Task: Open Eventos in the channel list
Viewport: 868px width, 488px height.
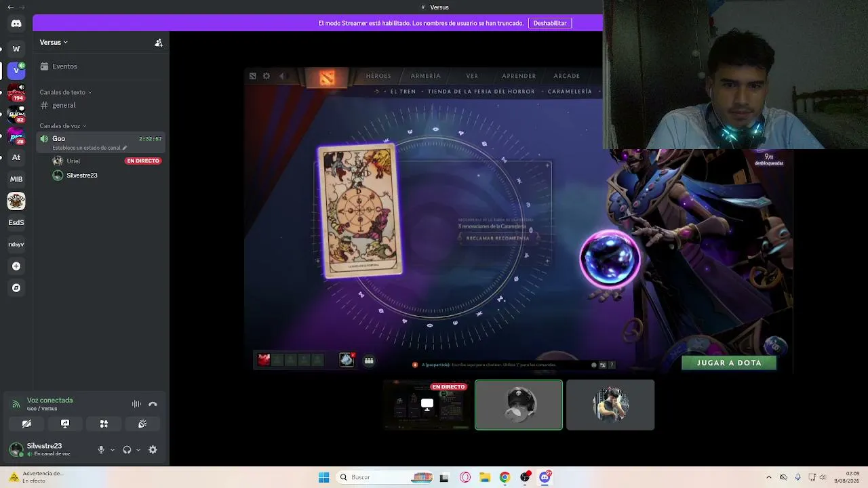Action: pyautogui.click(x=102, y=66)
